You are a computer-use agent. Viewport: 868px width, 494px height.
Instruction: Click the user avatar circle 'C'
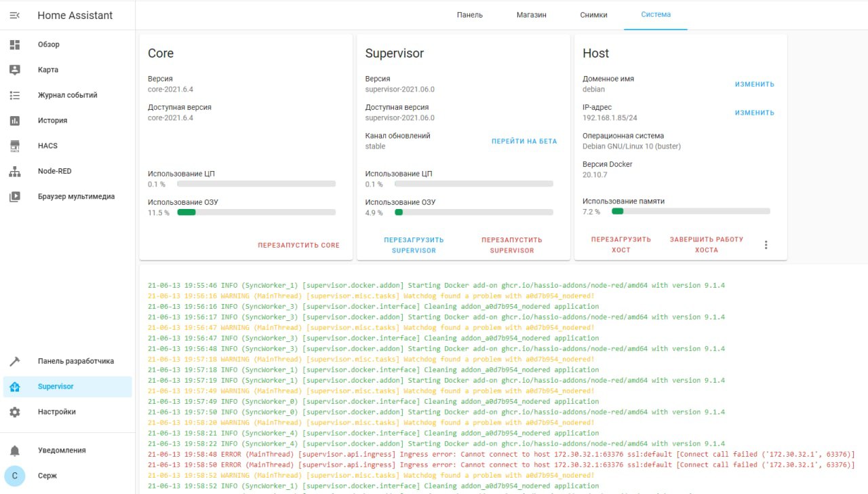[x=15, y=476]
